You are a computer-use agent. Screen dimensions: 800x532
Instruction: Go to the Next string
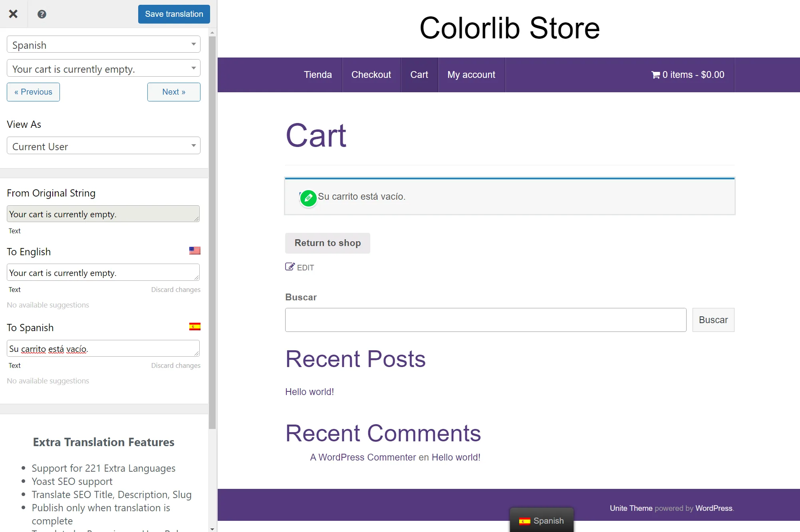tap(174, 92)
